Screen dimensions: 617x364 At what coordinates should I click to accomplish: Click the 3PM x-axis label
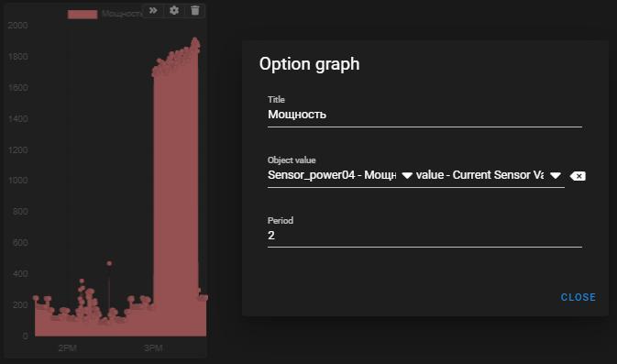coord(153,347)
